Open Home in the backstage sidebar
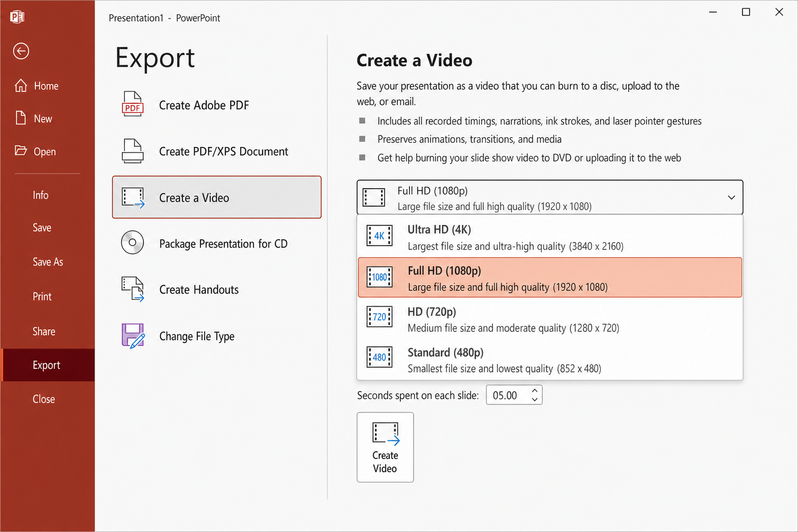 tap(47, 86)
